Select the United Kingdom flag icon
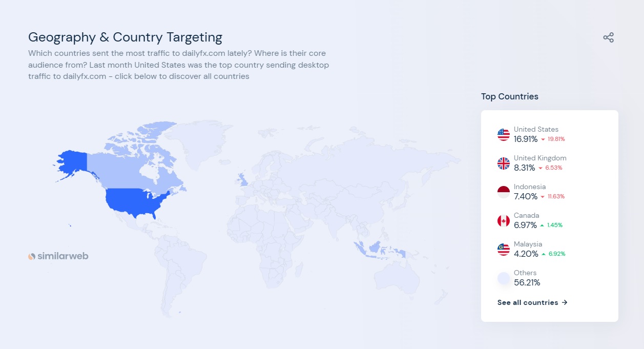This screenshot has height=349, width=644. (503, 163)
